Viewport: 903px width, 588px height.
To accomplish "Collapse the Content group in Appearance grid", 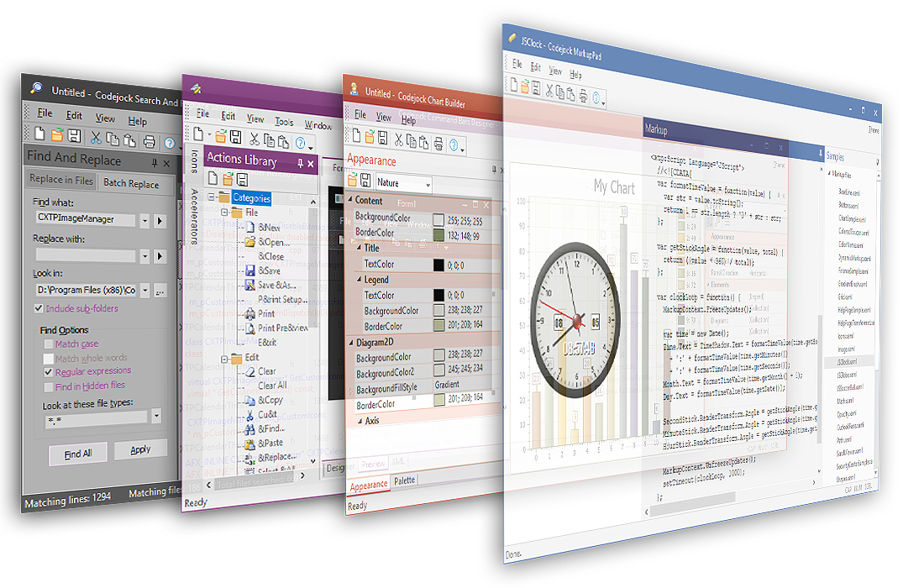I will point(350,199).
